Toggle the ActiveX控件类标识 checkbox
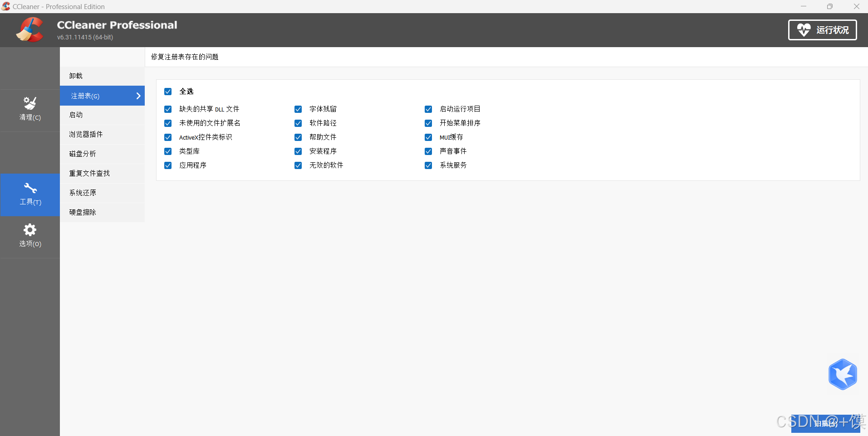 coord(168,137)
